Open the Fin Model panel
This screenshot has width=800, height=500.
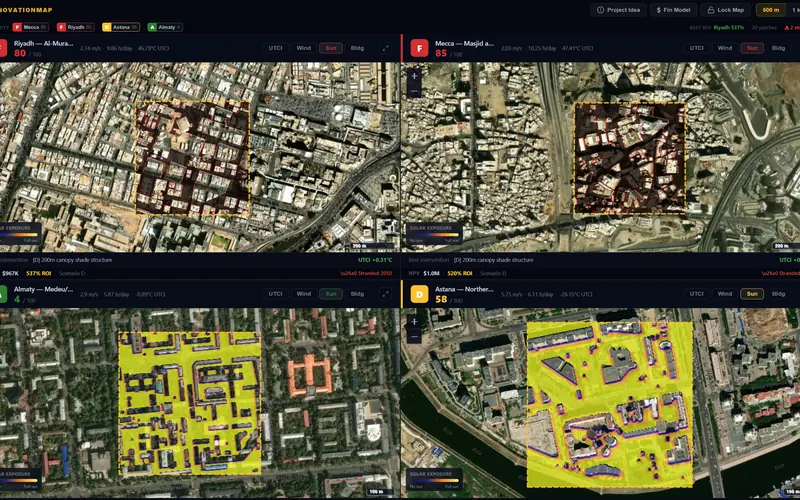[673, 10]
